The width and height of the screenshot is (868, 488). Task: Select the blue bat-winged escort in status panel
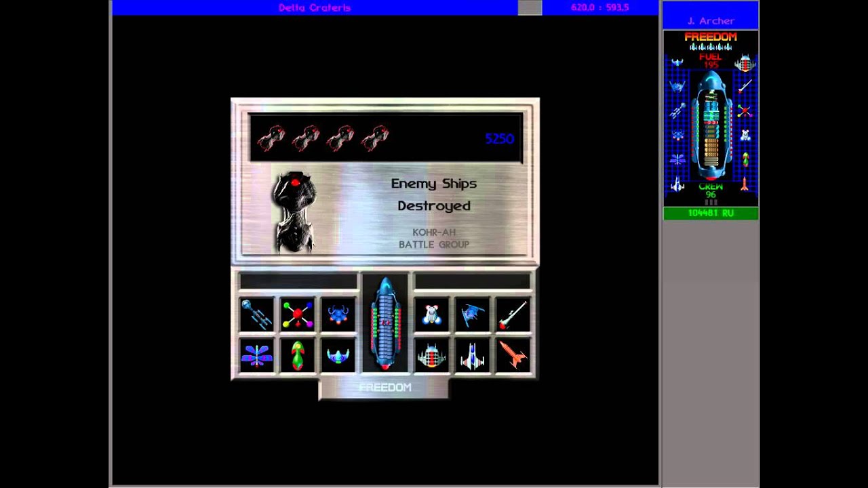(677, 86)
